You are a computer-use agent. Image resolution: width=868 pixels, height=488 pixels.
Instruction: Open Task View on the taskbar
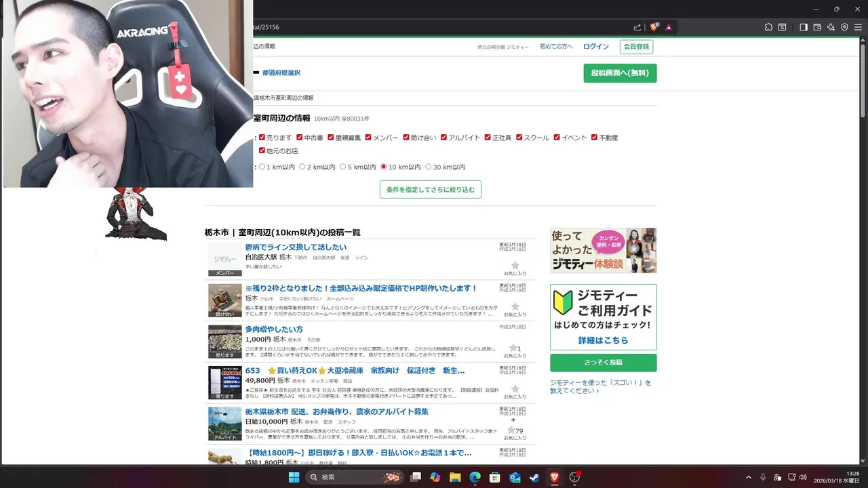pyautogui.click(x=416, y=477)
